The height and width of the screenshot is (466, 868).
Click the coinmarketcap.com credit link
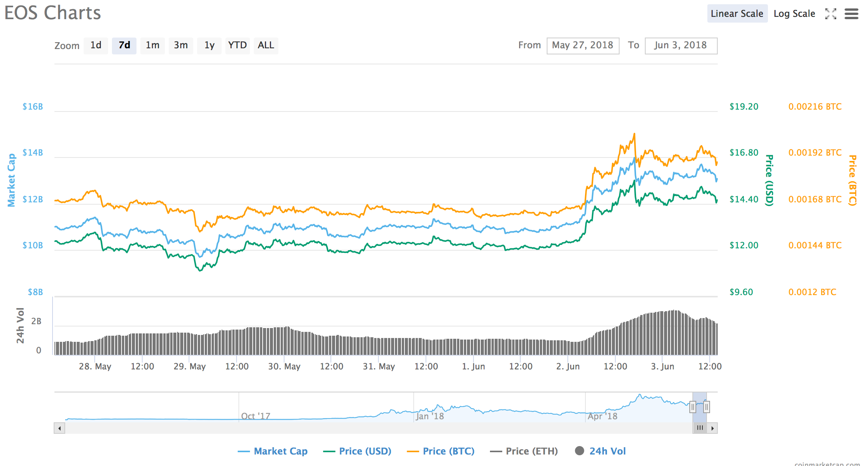(x=827, y=463)
